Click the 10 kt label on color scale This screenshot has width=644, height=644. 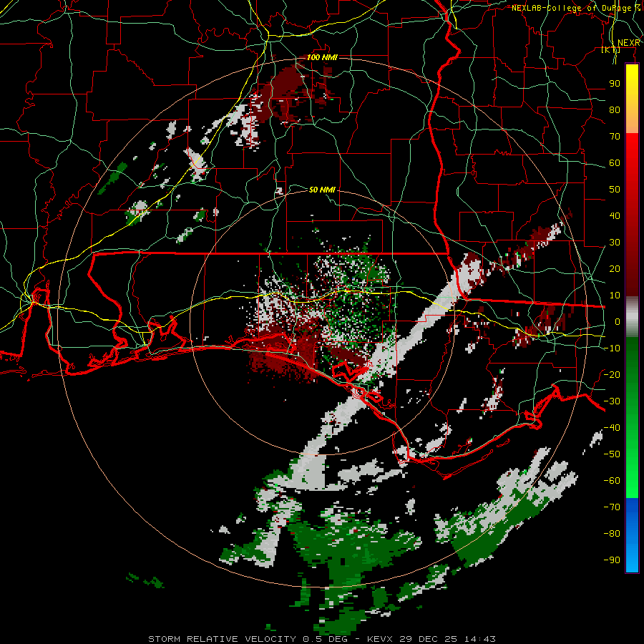615,296
